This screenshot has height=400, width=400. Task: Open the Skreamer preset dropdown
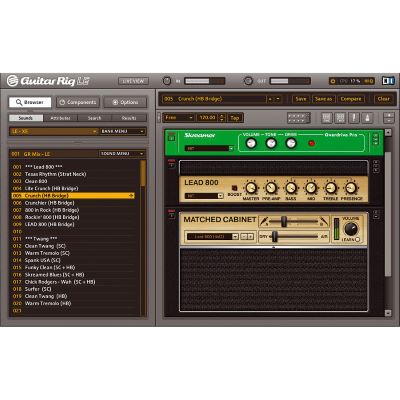pos(209,148)
